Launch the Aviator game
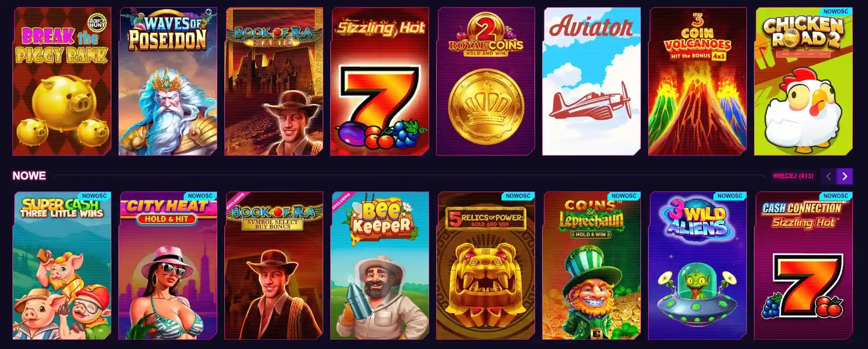The width and height of the screenshot is (868, 349). click(592, 81)
